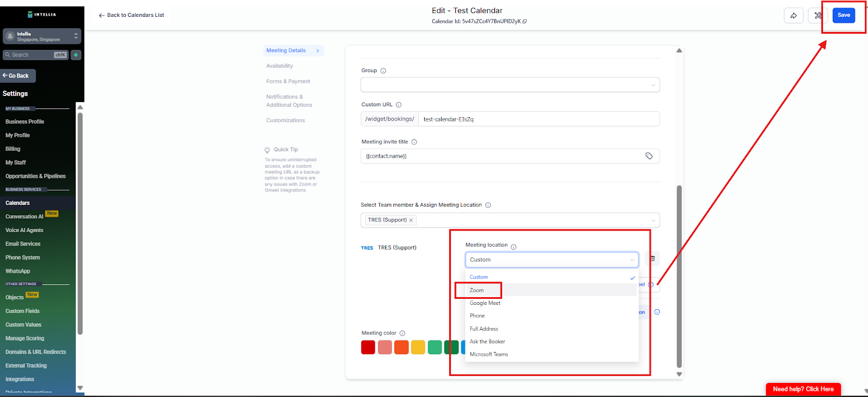
Task: Open the team member selection dropdown arrow
Action: (x=653, y=220)
